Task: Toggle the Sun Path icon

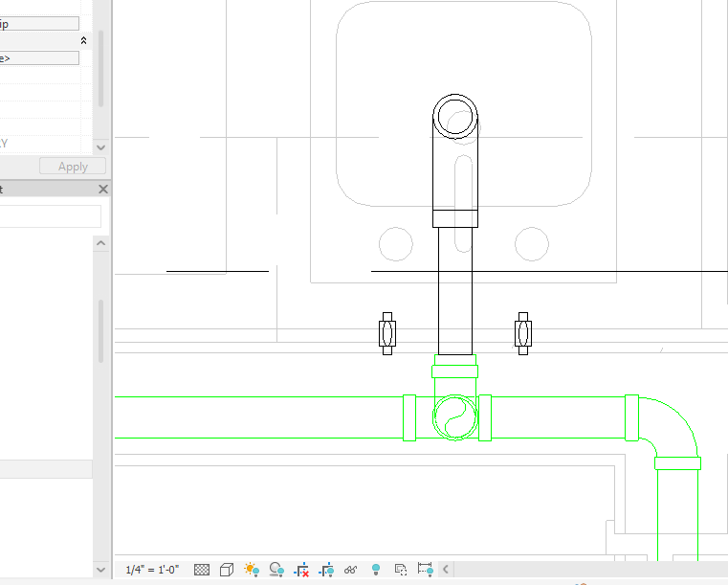Action: pos(252,570)
